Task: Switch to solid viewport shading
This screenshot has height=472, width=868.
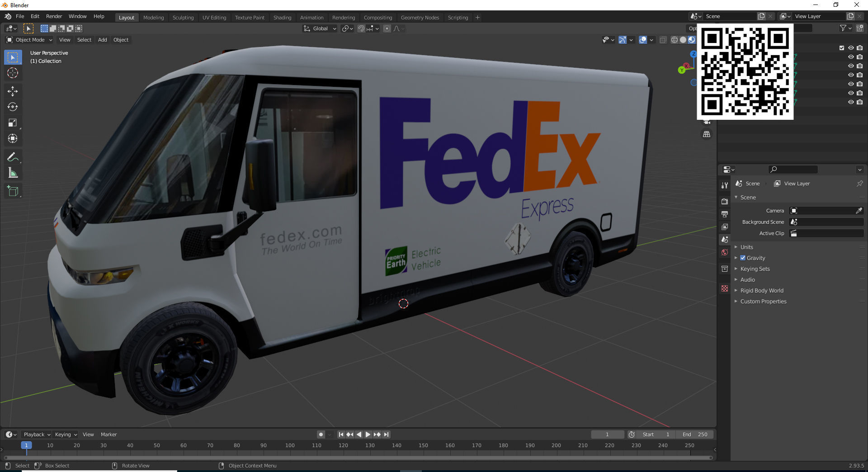Action: [683, 40]
